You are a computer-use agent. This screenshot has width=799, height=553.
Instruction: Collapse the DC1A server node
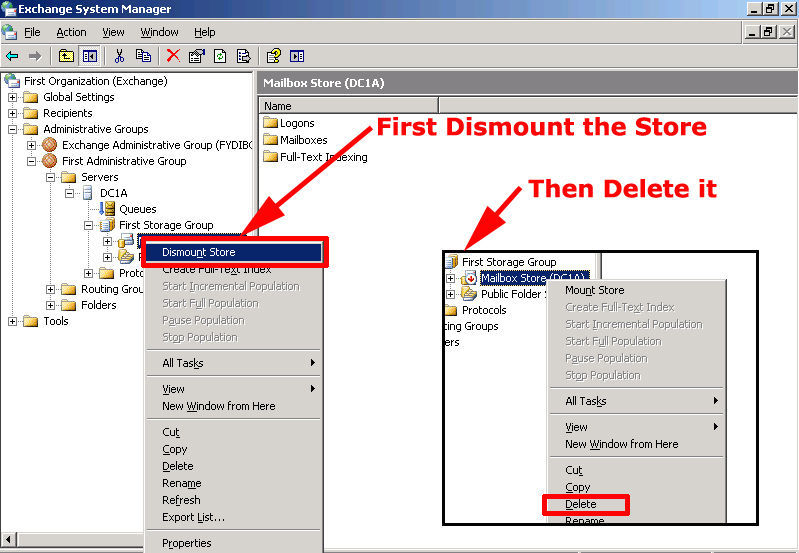[70, 193]
